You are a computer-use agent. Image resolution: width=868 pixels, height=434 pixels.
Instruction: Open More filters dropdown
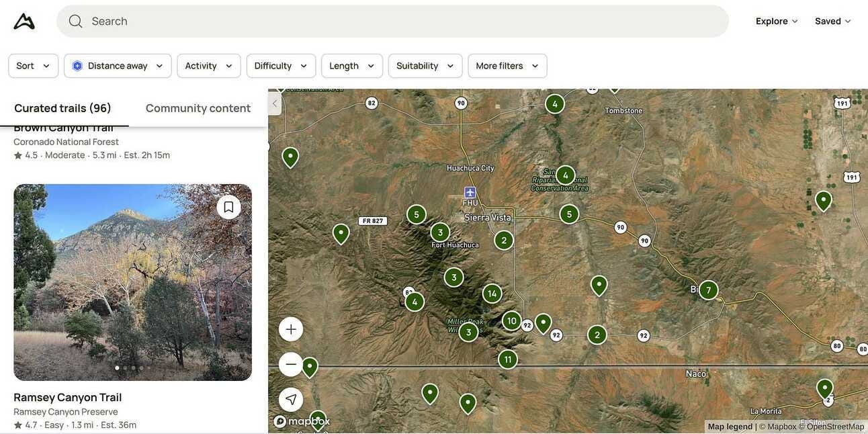pyautogui.click(x=507, y=66)
